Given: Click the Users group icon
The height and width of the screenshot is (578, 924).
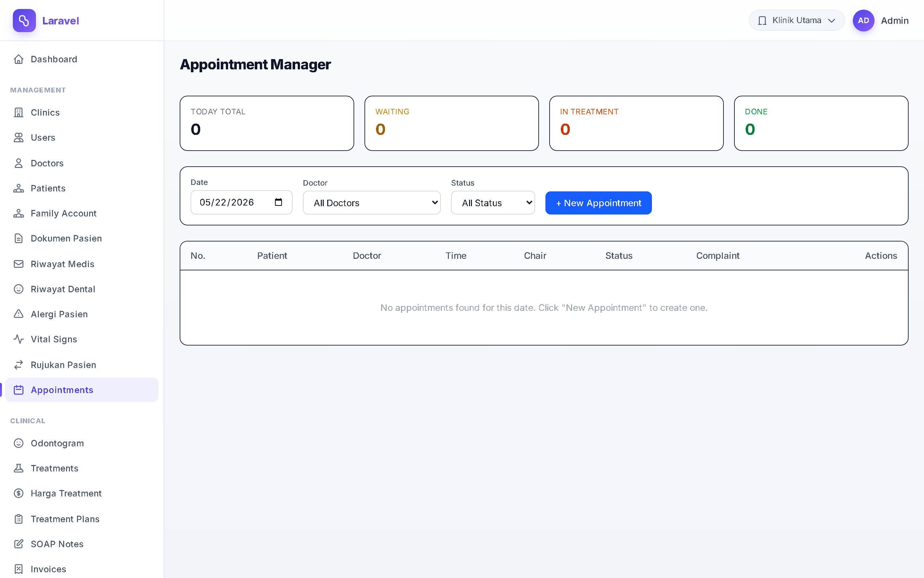Looking at the screenshot, I should tap(19, 138).
